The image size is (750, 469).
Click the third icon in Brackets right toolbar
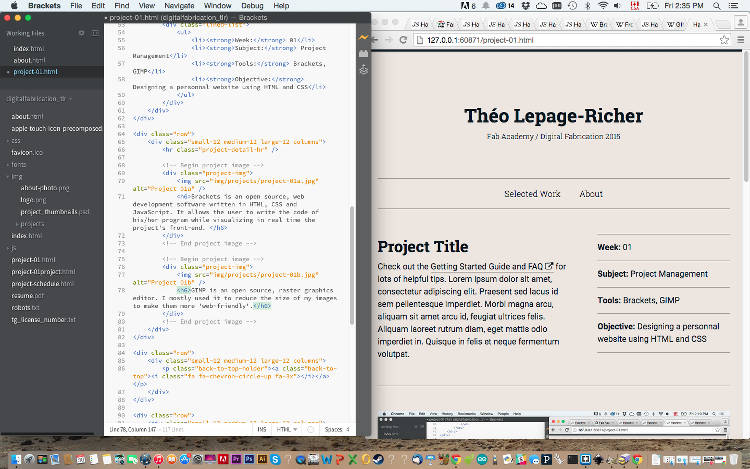(x=364, y=70)
